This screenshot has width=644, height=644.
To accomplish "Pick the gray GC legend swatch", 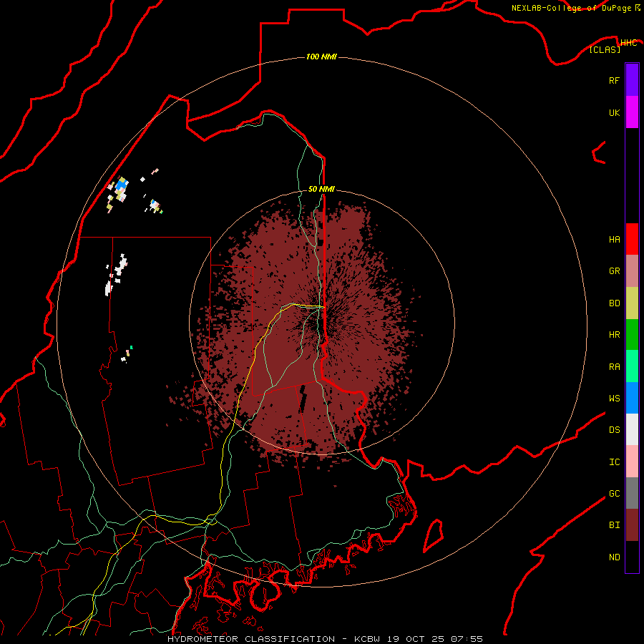I will point(632,493).
